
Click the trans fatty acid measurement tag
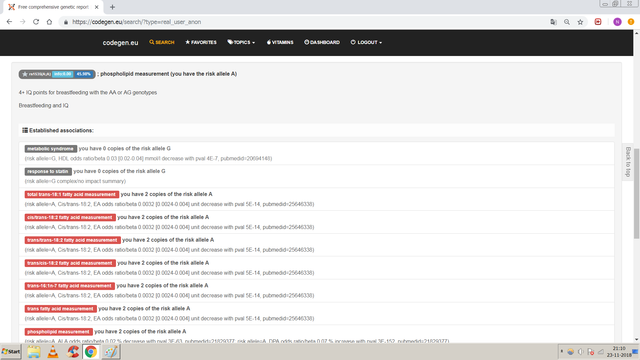tap(60, 309)
